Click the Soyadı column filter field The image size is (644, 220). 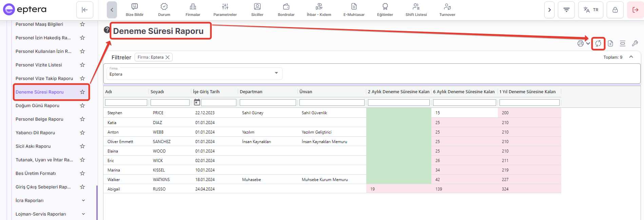(170, 102)
